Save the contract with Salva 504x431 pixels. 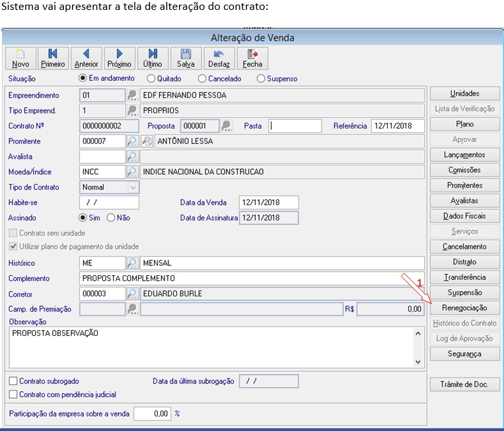[x=186, y=59]
